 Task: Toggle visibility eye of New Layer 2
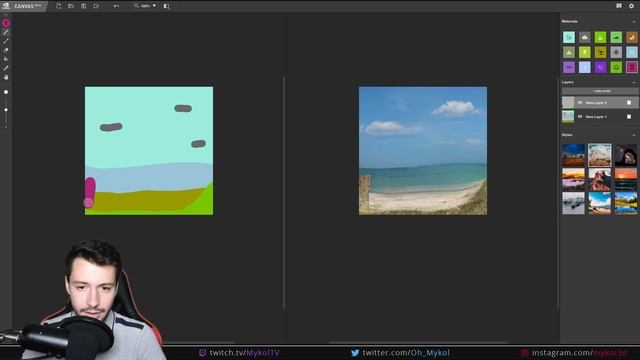tap(580, 102)
